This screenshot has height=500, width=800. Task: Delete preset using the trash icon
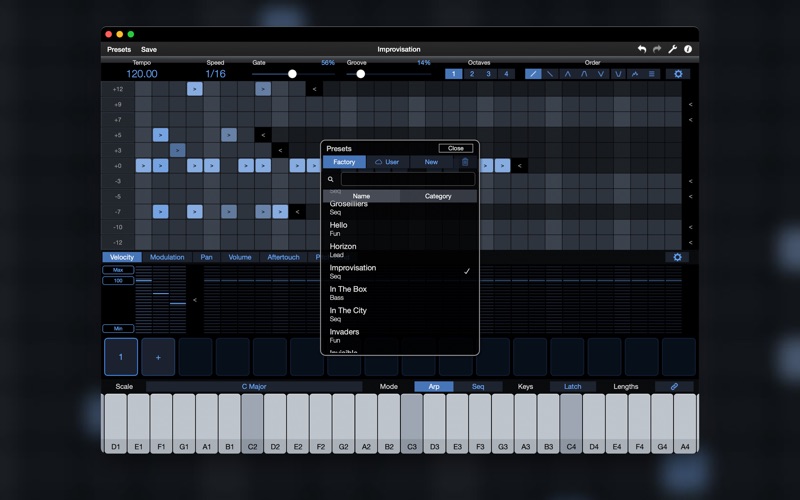pos(465,162)
